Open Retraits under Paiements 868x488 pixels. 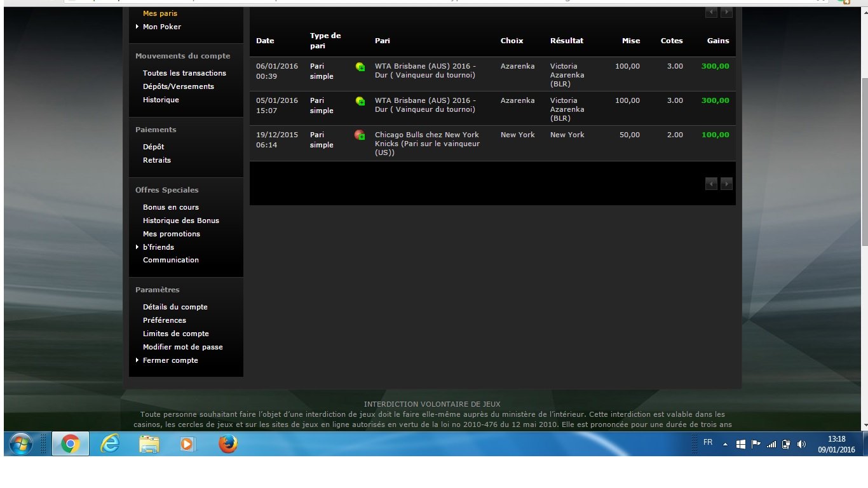tap(157, 160)
